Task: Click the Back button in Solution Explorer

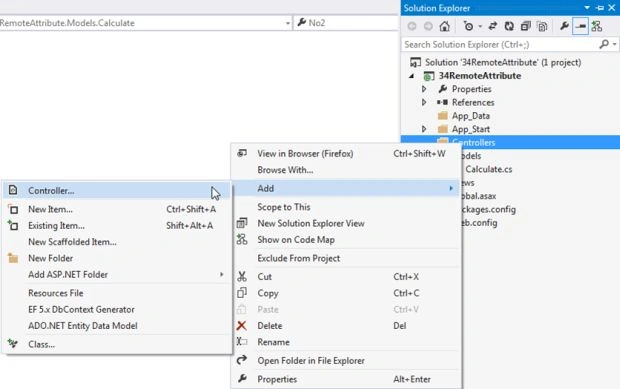Action: point(412,26)
